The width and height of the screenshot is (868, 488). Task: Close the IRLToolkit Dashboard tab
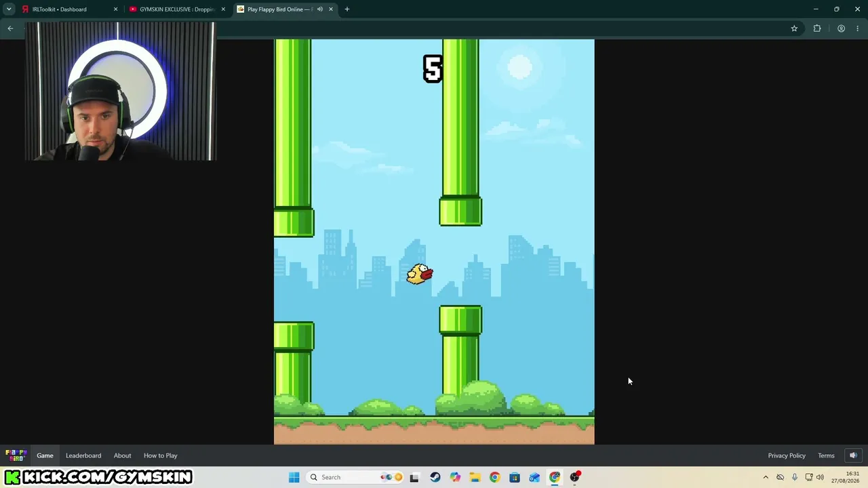[x=115, y=9]
